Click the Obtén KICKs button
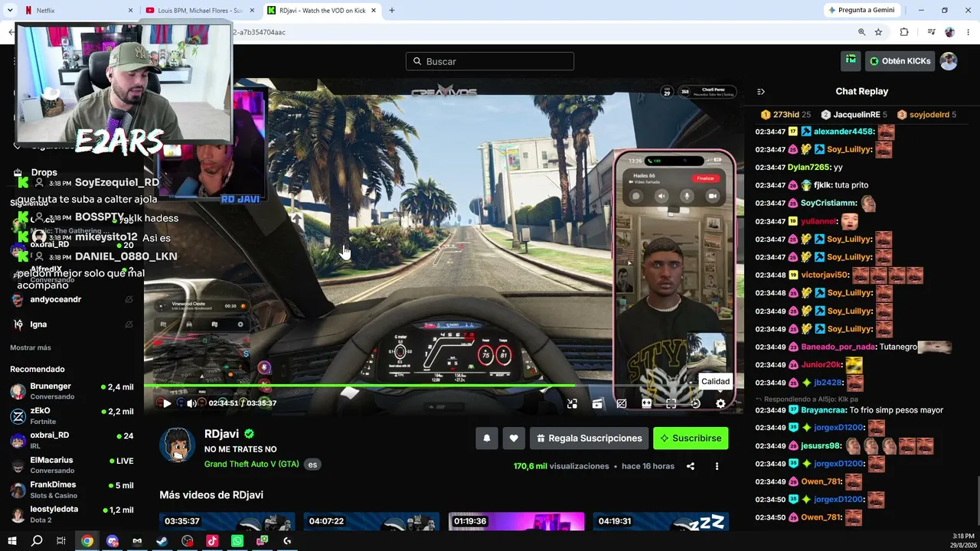Viewport: 980px width, 551px height. (900, 61)
